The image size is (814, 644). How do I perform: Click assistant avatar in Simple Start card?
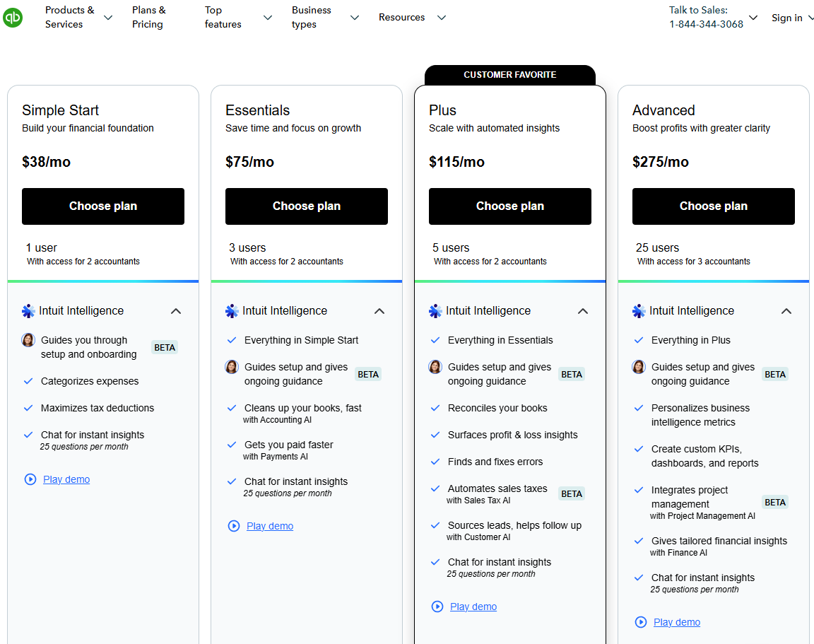(28, 340)
